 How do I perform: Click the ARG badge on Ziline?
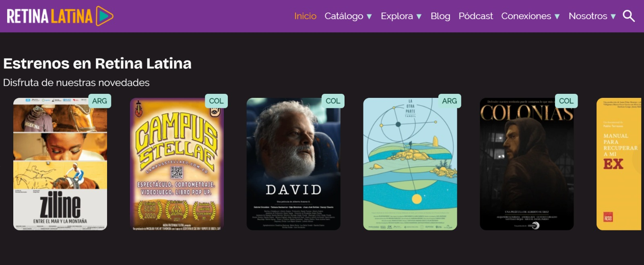pos(99,101)
